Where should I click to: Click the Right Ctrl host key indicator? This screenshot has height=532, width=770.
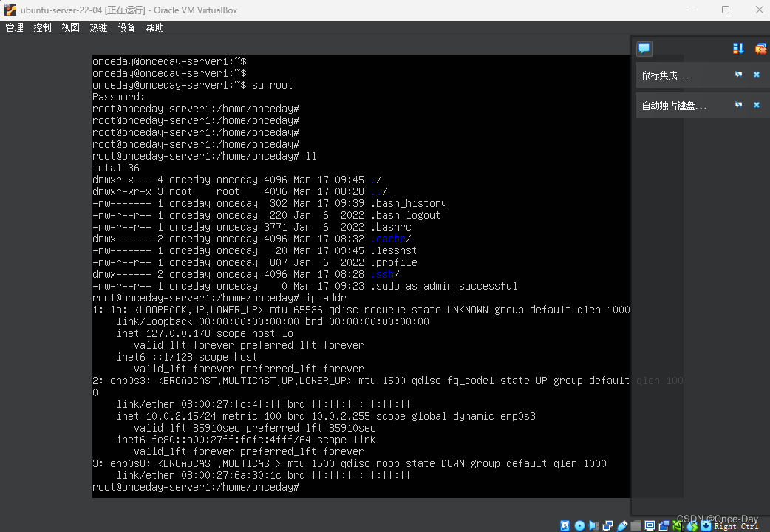736,526
